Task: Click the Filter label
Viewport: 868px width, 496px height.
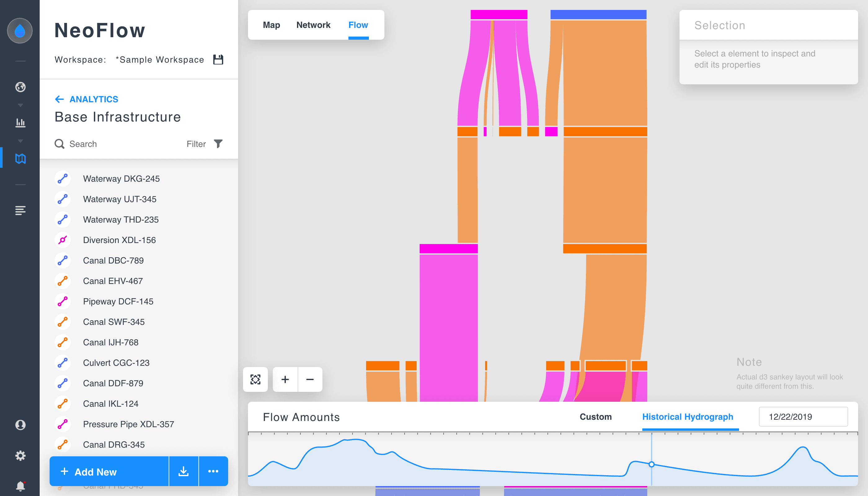Action: 196,144
